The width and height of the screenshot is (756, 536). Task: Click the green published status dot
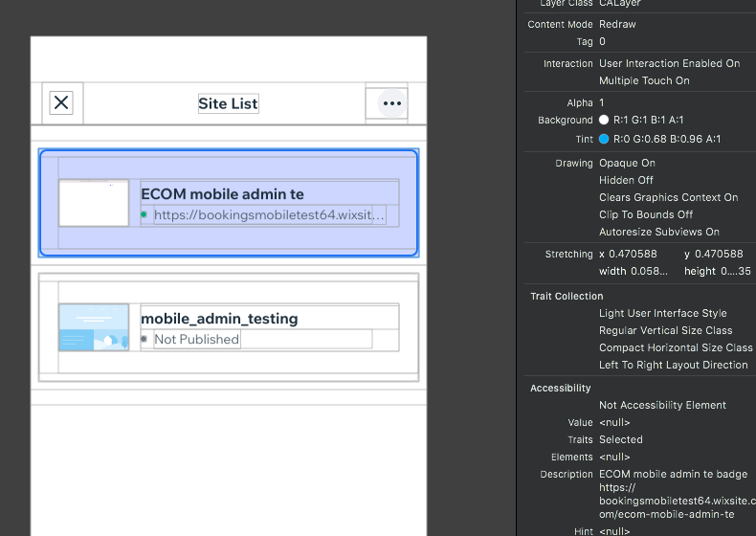(144, 214)
